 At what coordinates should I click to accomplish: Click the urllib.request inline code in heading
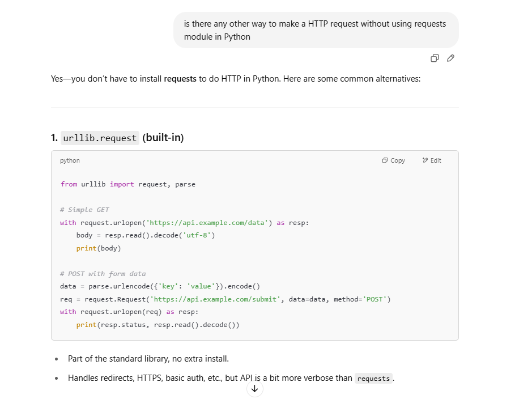[x=100, y=138]
